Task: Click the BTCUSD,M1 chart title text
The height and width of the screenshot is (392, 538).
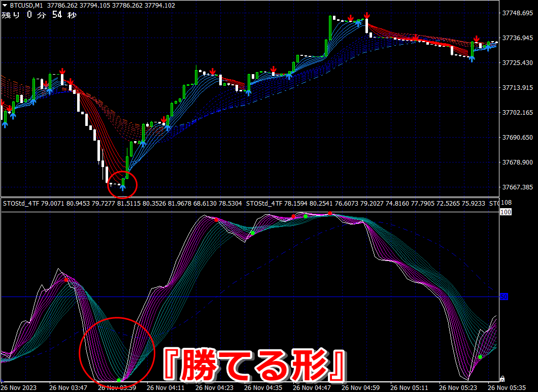Action: click(x=26, y=6)
